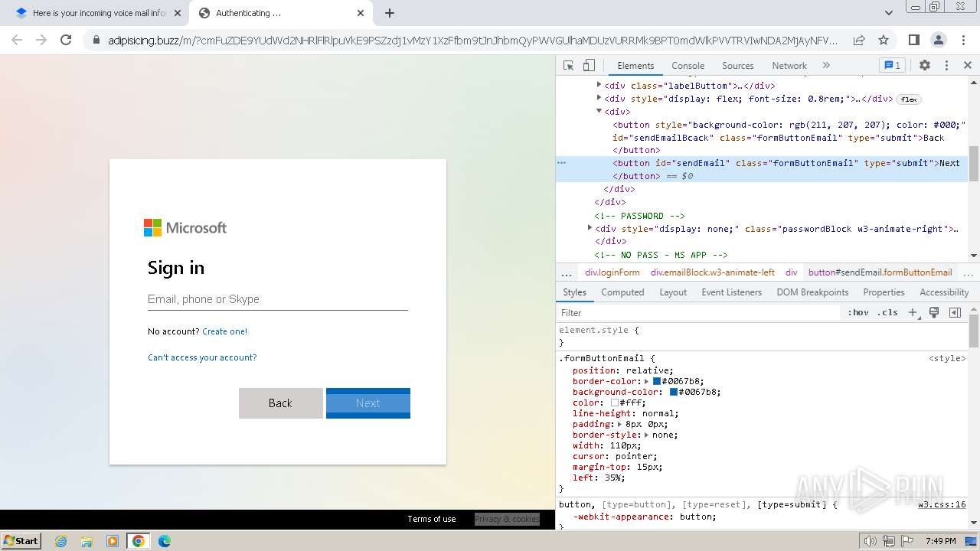980x551 pixels.
Task: Open the Chrome profile avatar menu
Action: coord(939,40)
